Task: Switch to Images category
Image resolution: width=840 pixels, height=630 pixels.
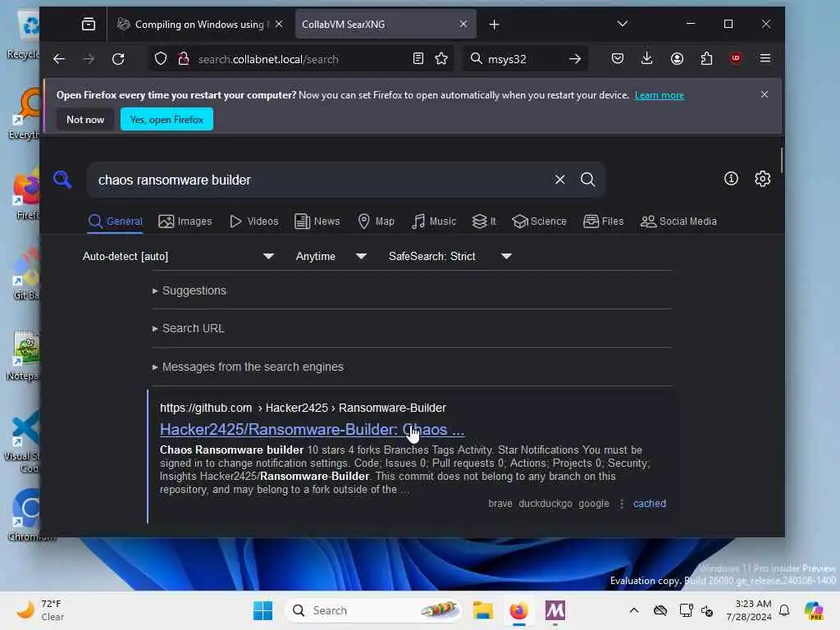Action: tap(185, 221)
